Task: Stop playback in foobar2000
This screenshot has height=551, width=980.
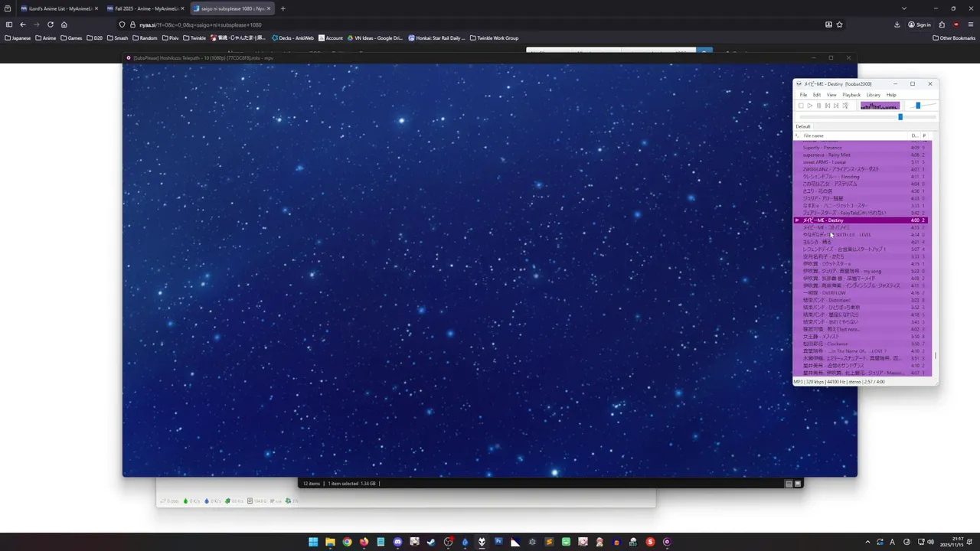Action: click(801, 106)
